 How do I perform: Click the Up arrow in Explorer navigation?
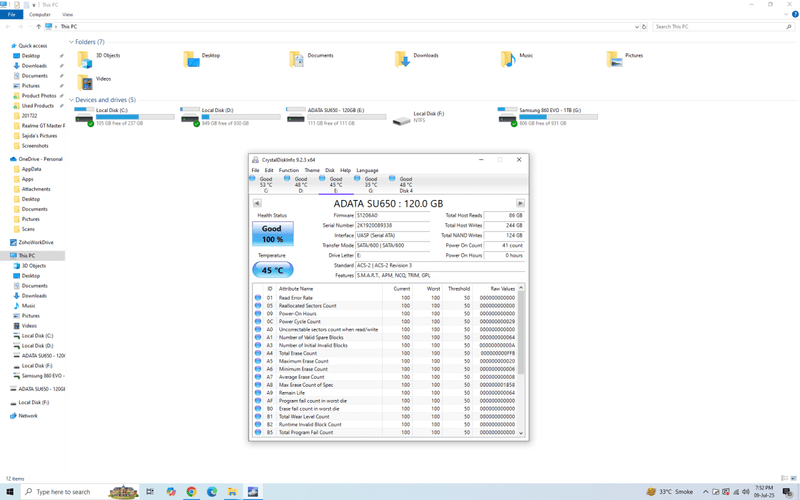tap(39, 27)
